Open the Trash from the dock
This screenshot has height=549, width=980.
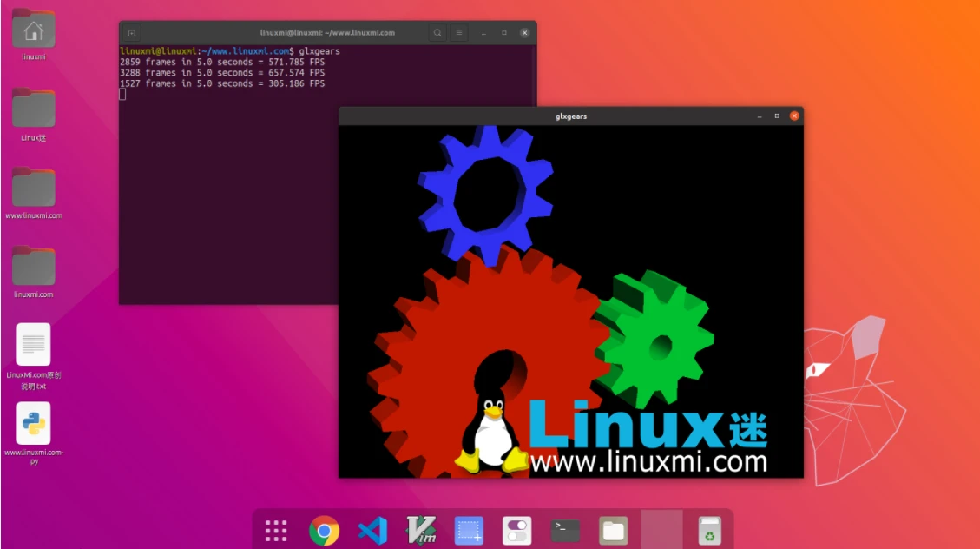click(x=709, y=531)
